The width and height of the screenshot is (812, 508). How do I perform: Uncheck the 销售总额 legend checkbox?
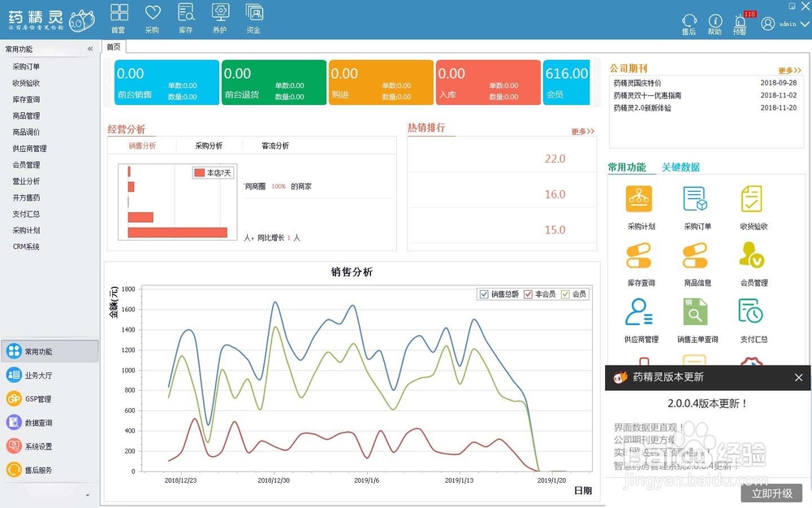click(x=482, y=294)
